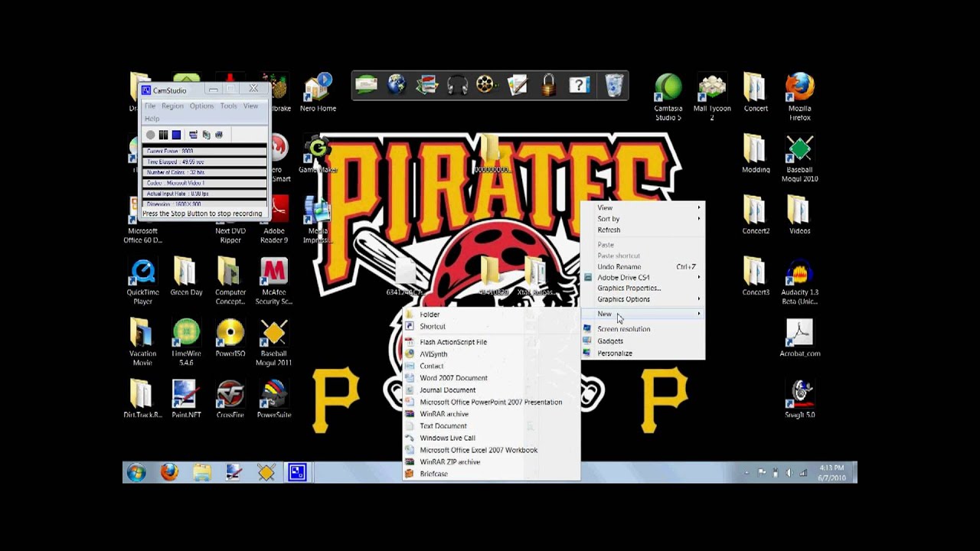980x551 pixels.
Task: Open the photos stack icon in the dock
Action: [426, 85]
